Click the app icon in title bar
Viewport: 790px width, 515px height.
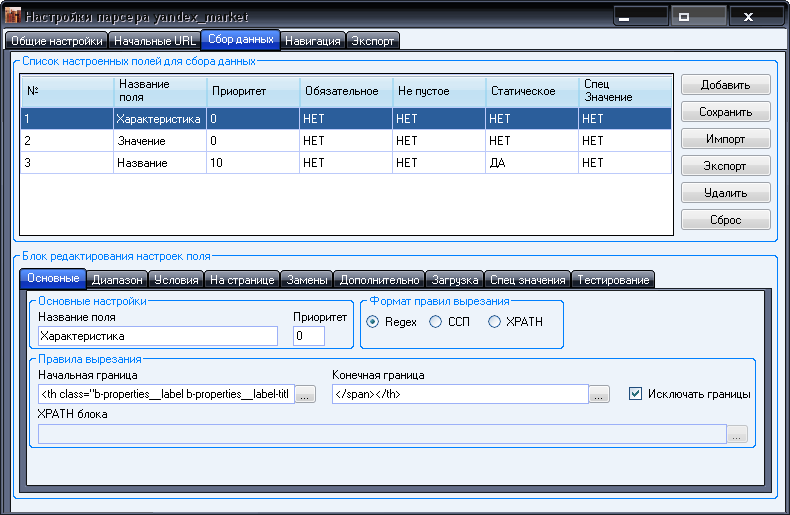tap(12, 17)
